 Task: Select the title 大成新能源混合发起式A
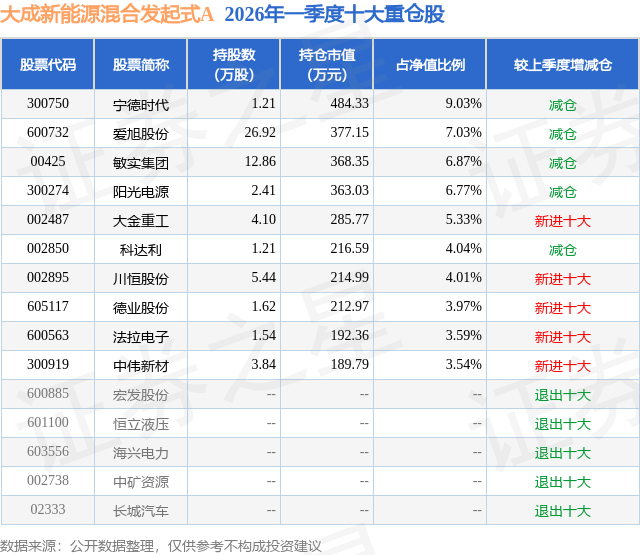point(107,15)
